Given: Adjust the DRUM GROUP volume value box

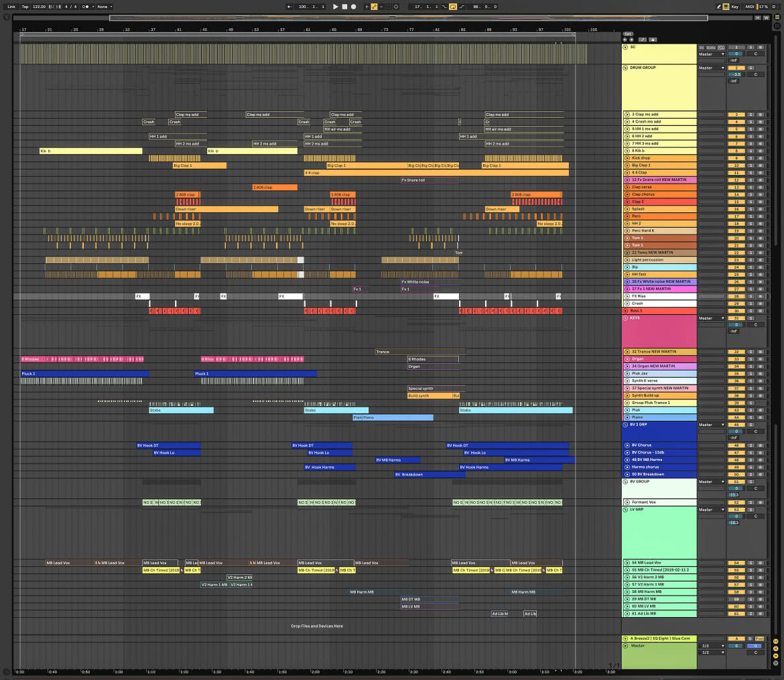Looking at the screenshot, I should (736, 74).
